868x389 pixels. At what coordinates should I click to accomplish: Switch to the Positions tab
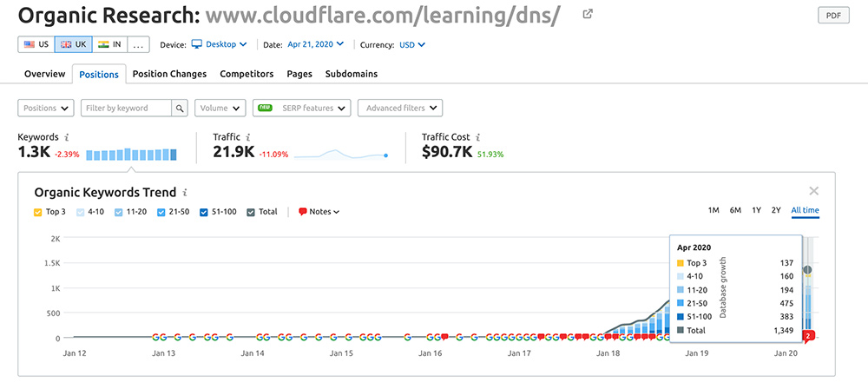coord(99,75)
